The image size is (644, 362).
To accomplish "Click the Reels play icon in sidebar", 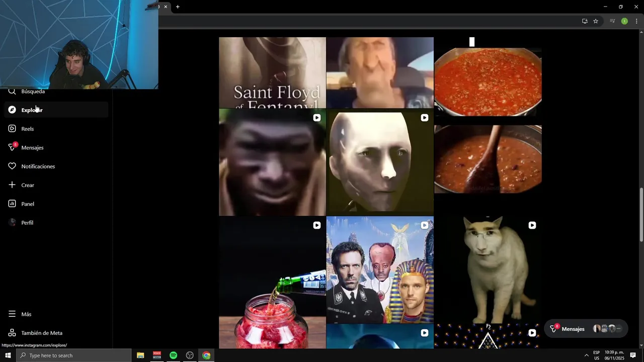I will pyautogui.click(x=12, y=128).
